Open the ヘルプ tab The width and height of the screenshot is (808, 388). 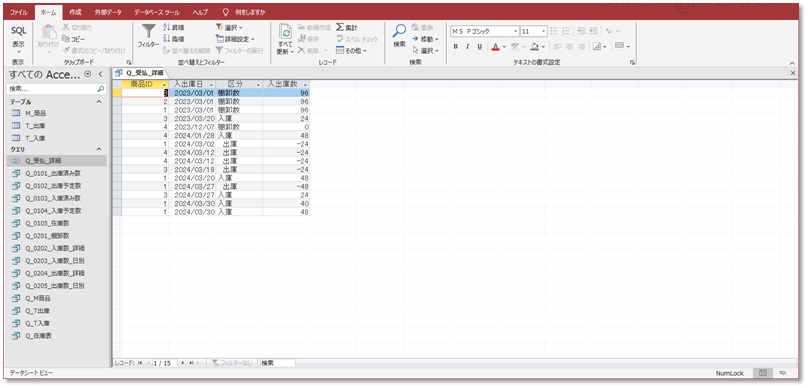pos(200,11)
